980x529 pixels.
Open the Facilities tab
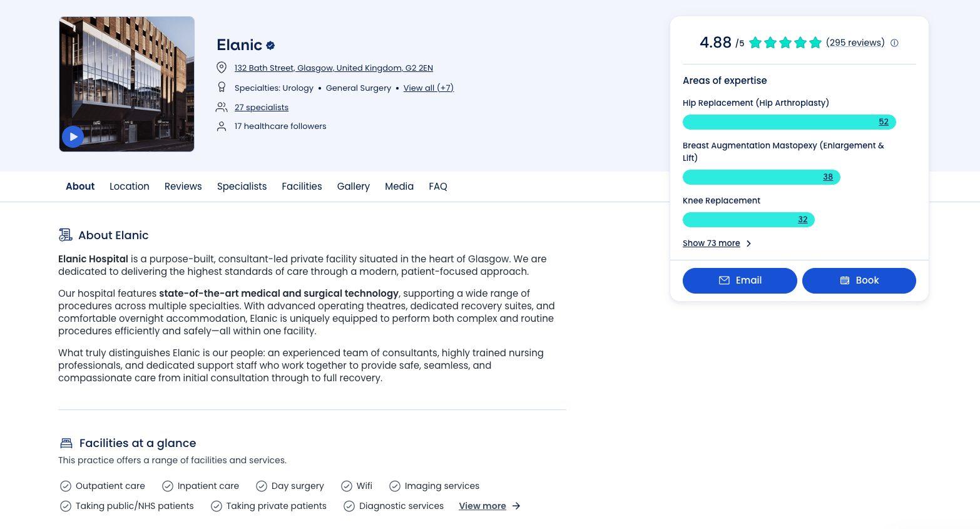(x=302, y=187)
